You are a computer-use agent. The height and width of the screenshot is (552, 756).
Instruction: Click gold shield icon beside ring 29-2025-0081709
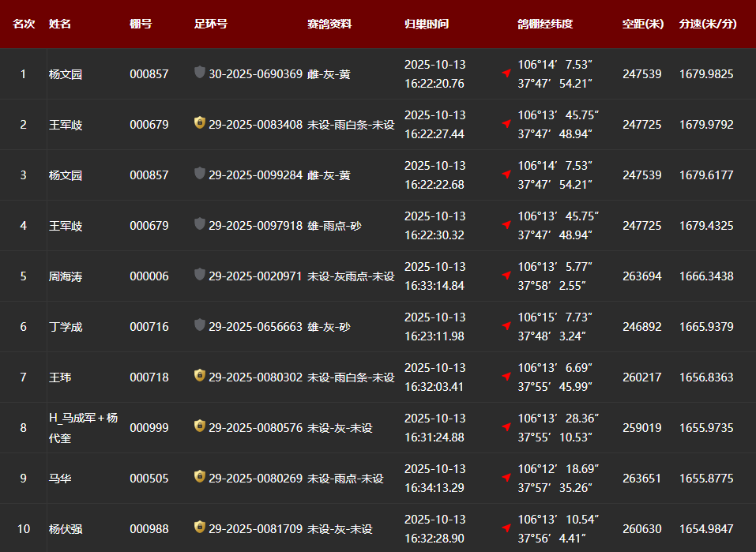point(200,528)
